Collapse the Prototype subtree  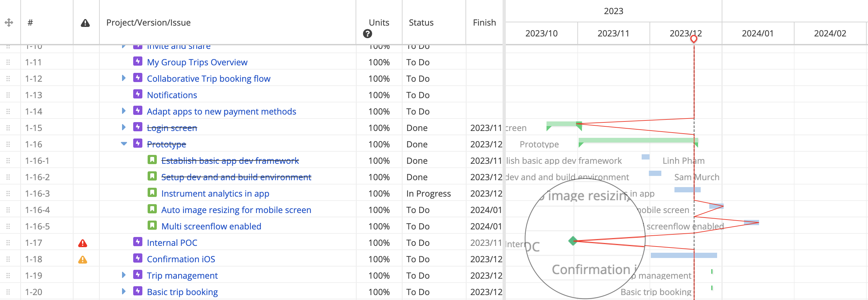124,143
